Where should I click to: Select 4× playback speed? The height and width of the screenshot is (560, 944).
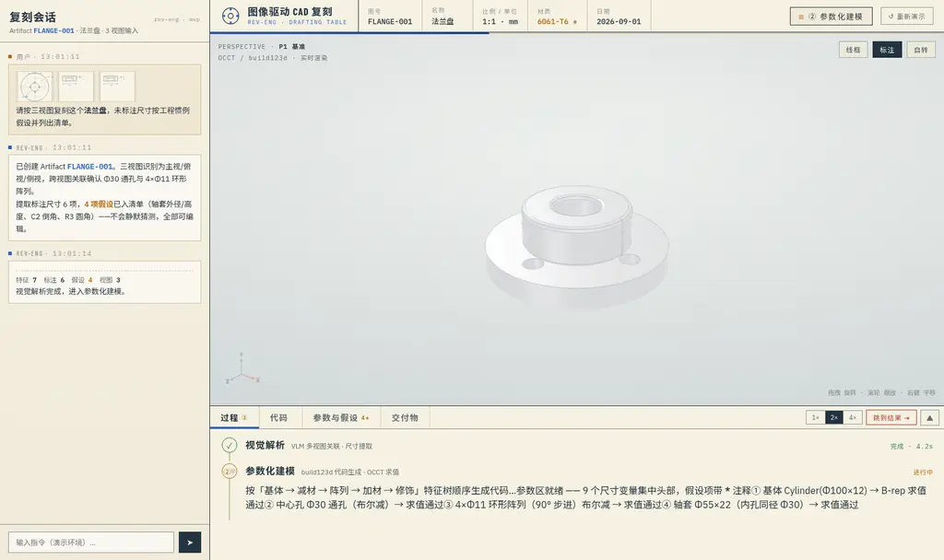click(853, 417)
